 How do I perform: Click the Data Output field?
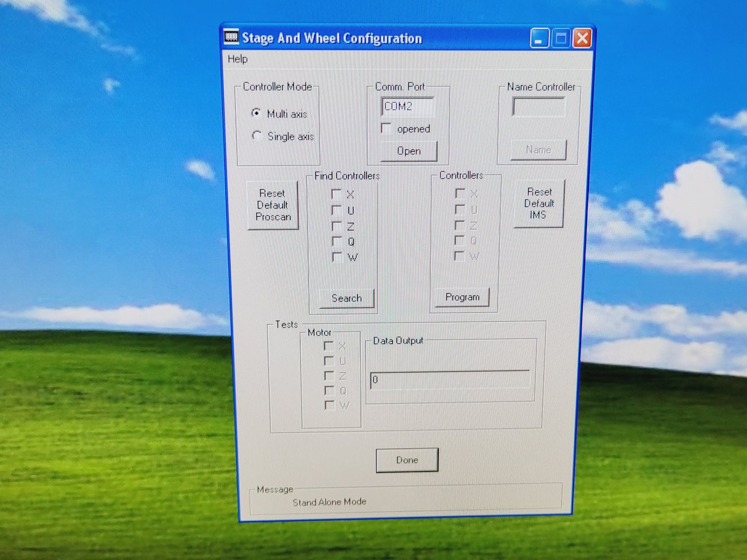click(x=450, y=380)
